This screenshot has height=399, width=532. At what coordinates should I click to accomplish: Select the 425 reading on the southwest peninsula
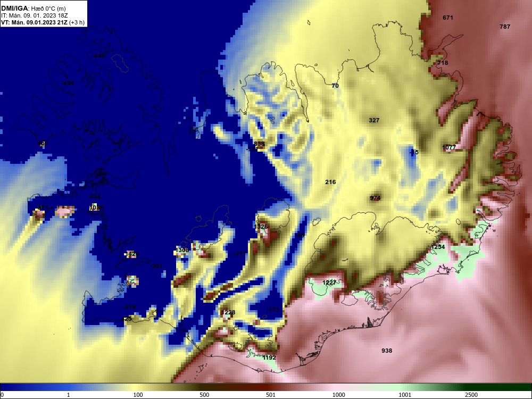(127, 319)
